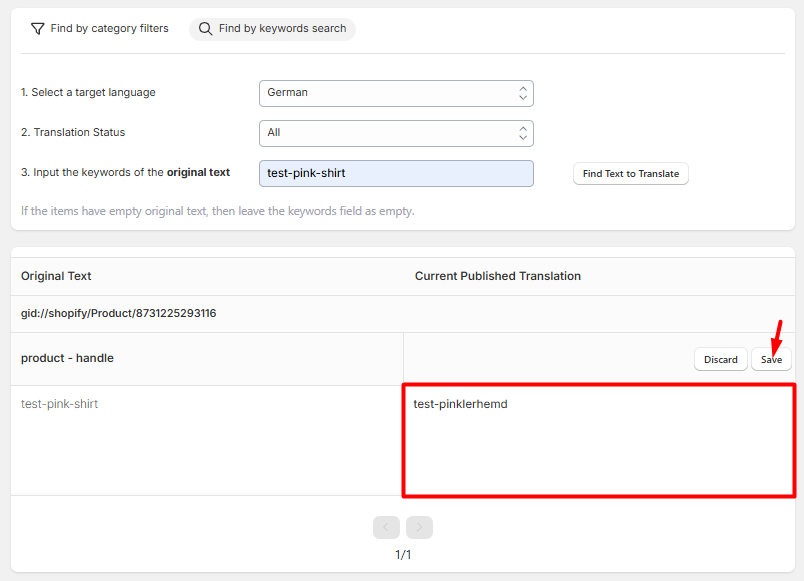804x581 pixels.
Task: Click the '2. Translation Status' label
Action: tap(73, 132)
